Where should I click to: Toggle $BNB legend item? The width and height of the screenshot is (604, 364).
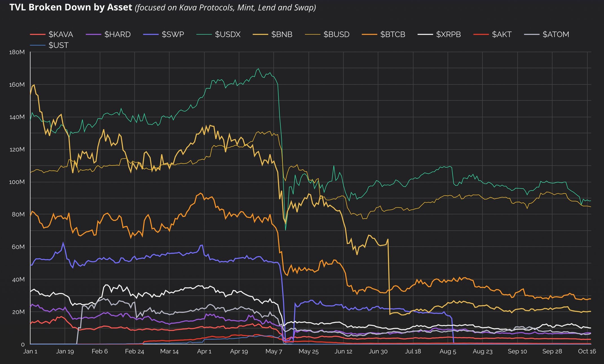[281, 34]
